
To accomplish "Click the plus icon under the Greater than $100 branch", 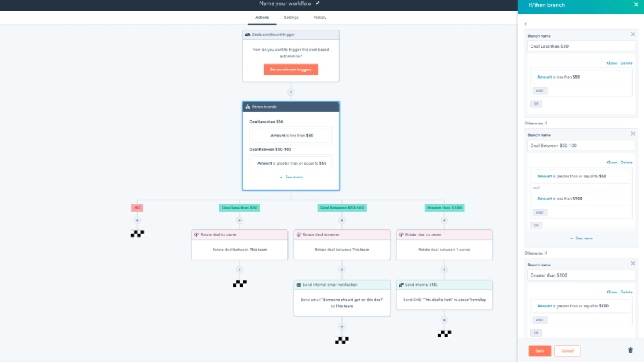I will click(x=445, y=221).
